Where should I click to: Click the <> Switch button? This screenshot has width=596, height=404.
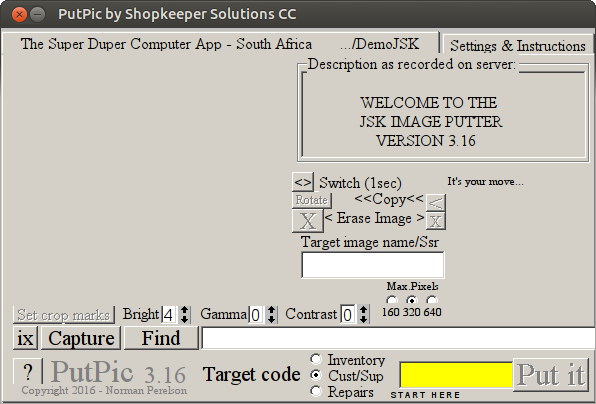pyautogui.click(x=303, y=182)
